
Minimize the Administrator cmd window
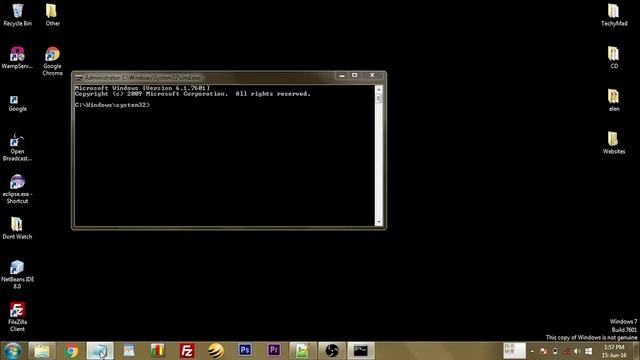[342, 76]
